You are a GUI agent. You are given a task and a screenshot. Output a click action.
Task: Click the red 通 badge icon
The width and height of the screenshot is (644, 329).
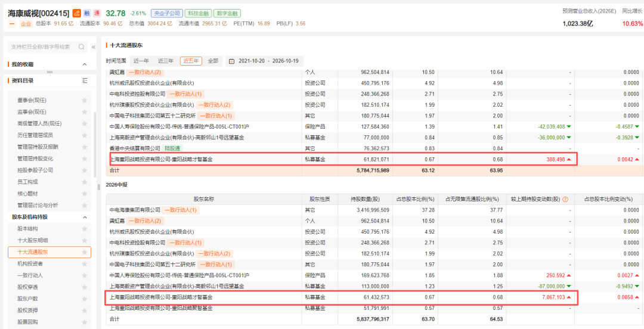(97, 13)
